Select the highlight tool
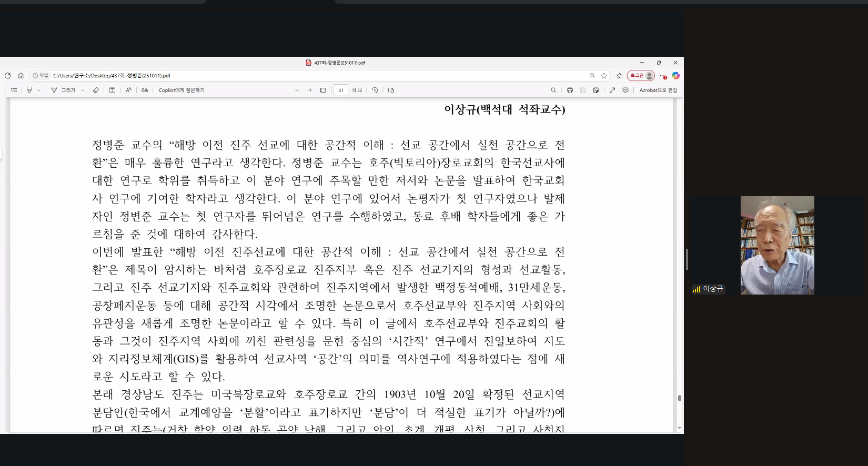This screenshot has height=466, width=868. click(x=29, y=90)
